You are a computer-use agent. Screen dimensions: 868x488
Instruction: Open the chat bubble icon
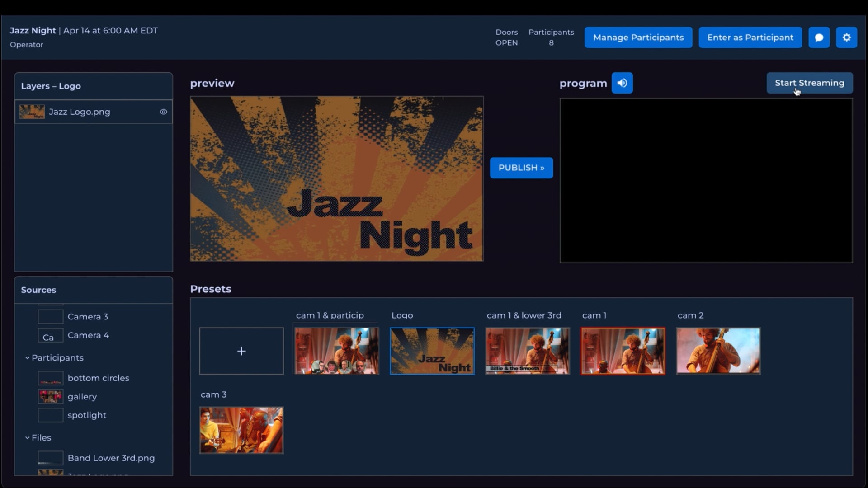tap(819, 38)
